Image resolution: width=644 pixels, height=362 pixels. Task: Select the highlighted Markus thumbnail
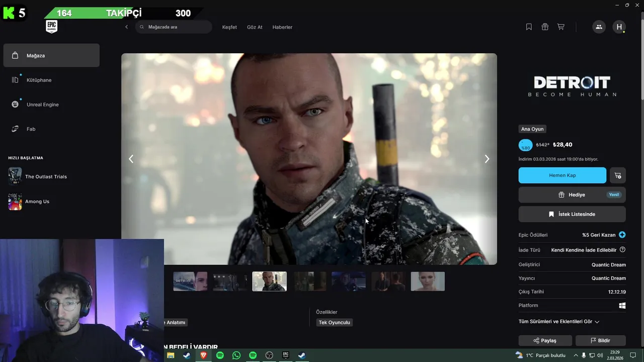click(269, 282)
